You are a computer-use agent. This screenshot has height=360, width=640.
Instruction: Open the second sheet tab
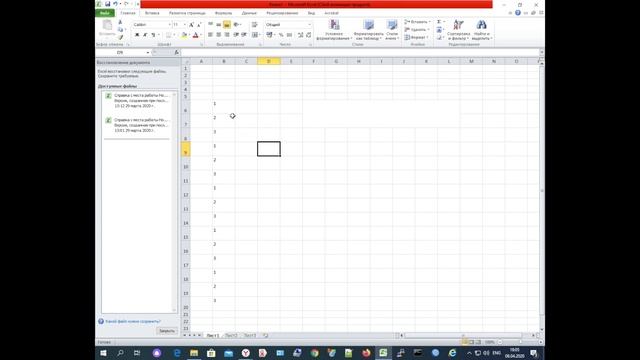click(x=231, y=336)
